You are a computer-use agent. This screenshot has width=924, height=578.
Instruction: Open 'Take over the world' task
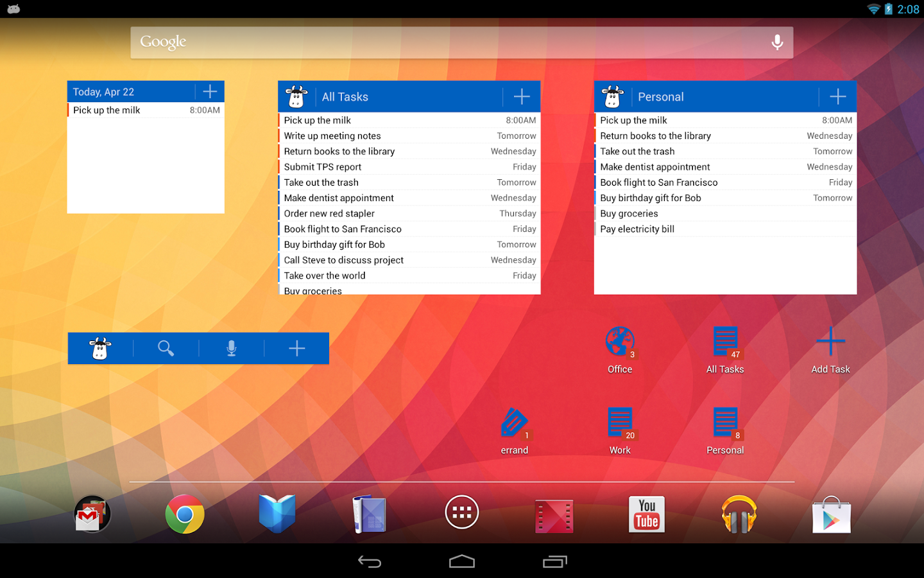(409, 276)
